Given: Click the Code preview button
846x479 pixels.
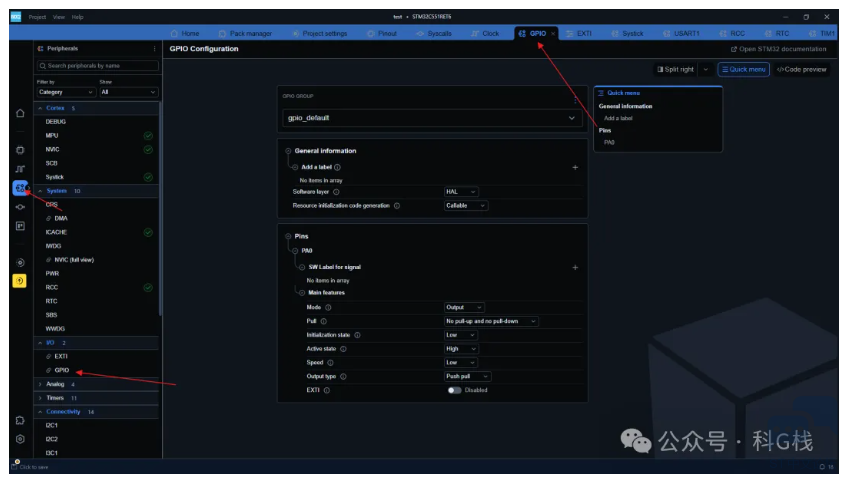Looking at the screenshot, I should pos(802,70).
